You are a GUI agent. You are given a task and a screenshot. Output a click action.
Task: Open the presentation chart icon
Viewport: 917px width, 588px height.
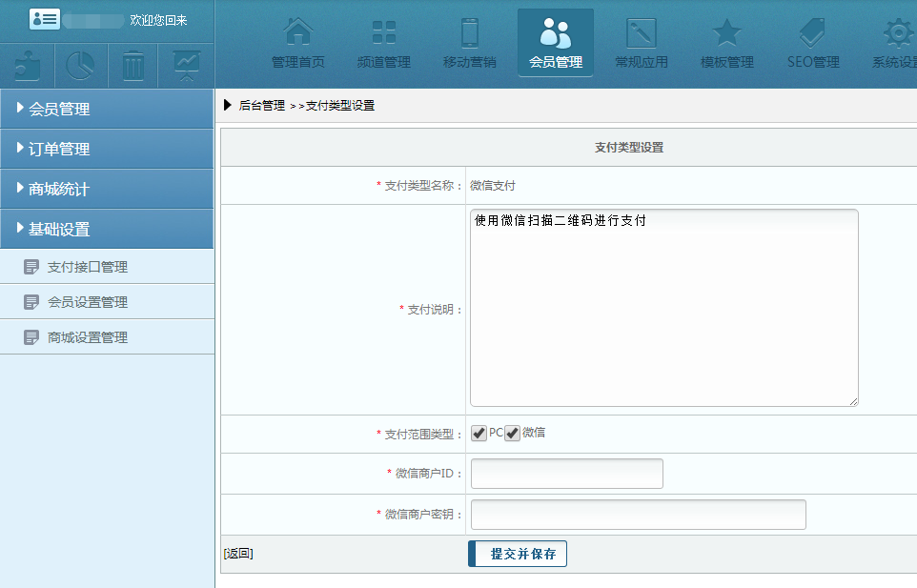pos(187,66)
